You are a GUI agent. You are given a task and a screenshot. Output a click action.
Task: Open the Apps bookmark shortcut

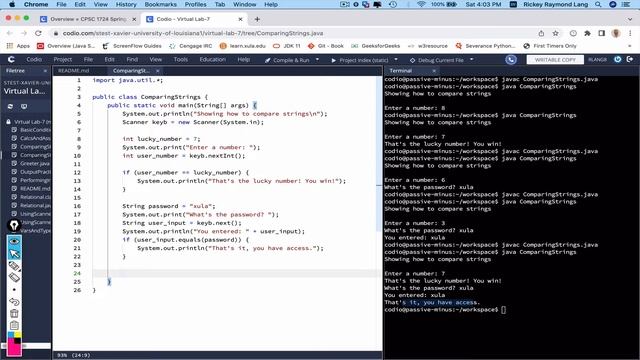[18, 46]
